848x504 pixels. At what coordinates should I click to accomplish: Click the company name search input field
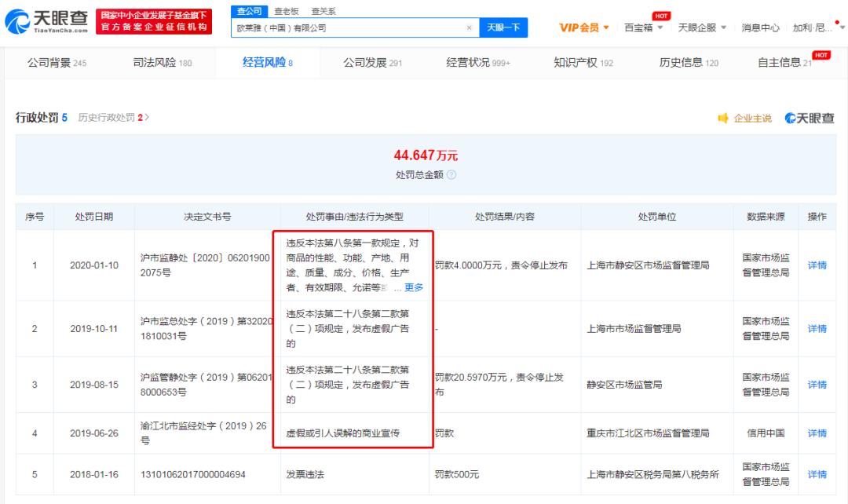pyautogui.click(x=349, y=27)
